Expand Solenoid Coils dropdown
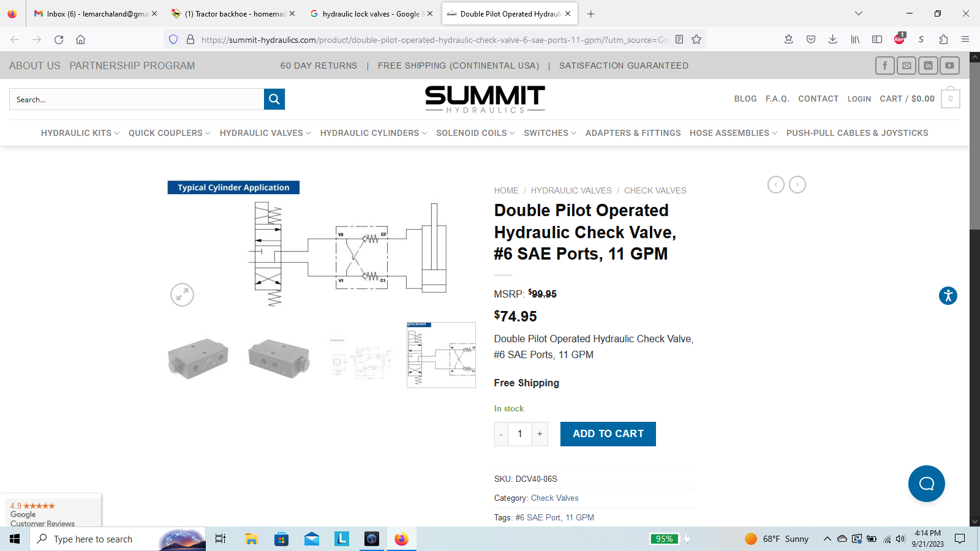The height and width of the screenshot is (551, 980). (x=475, y=133)
